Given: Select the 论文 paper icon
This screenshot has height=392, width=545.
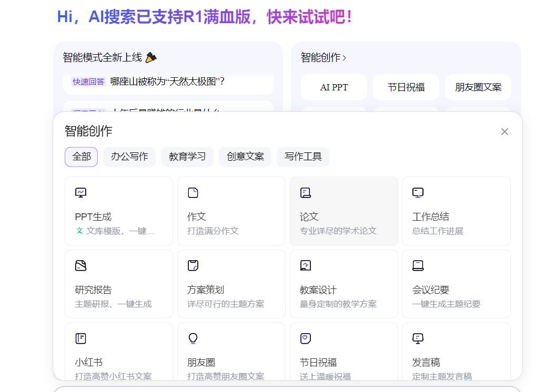Looking at the screenshot, I should tap(305, 193).
